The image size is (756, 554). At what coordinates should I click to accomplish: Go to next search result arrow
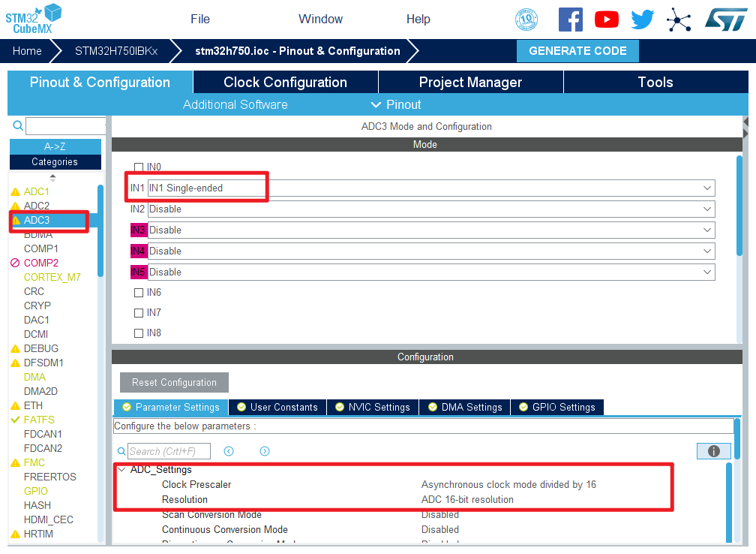point(265,451)
